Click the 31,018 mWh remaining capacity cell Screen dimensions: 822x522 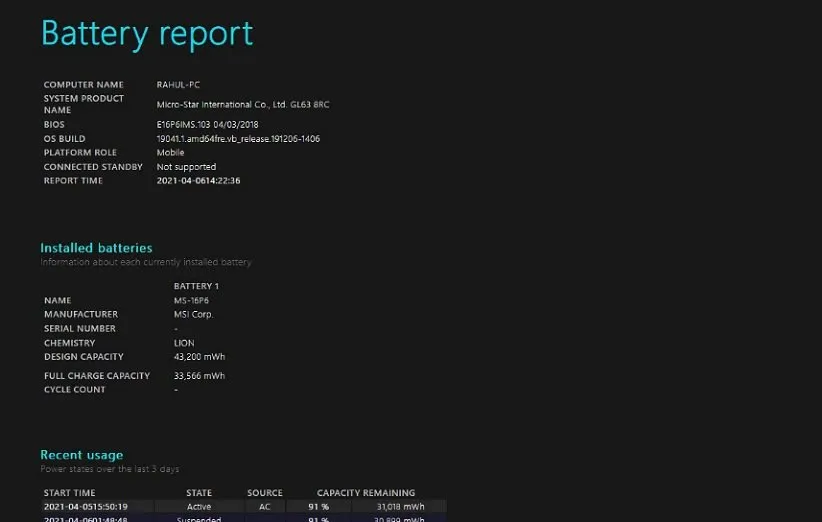400,507
